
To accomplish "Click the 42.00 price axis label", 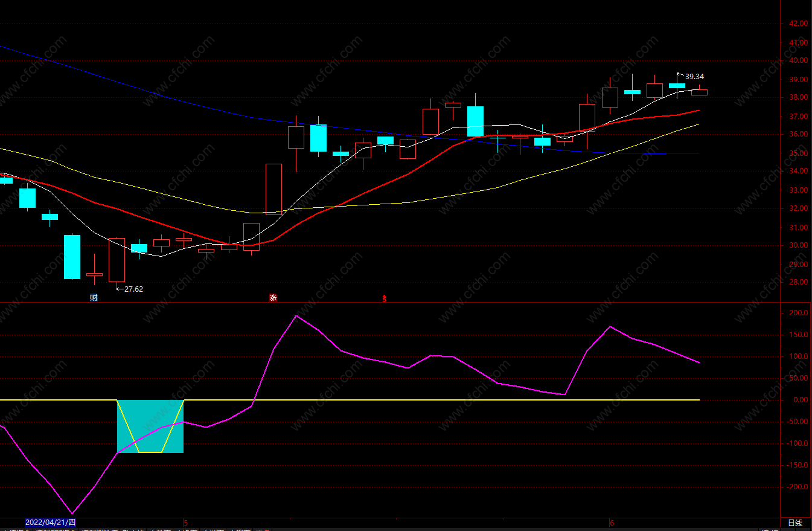I will coord(798,24).
